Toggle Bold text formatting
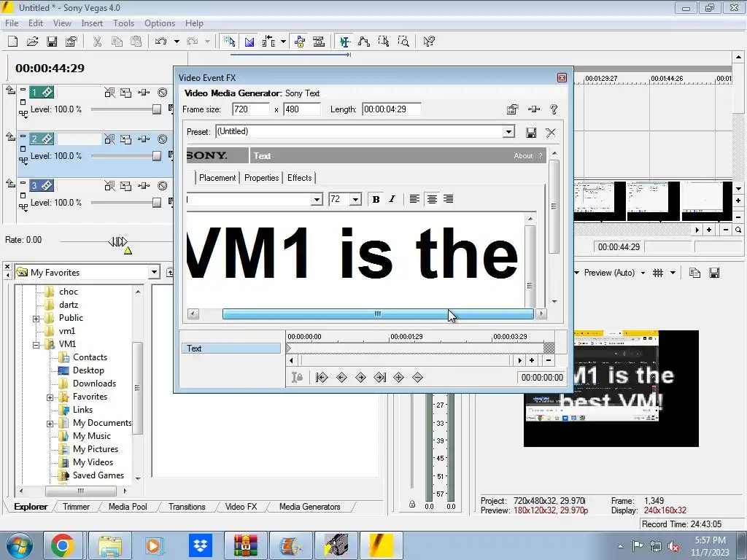The height and width of the screenshot is (560, 747). point(376,199)
